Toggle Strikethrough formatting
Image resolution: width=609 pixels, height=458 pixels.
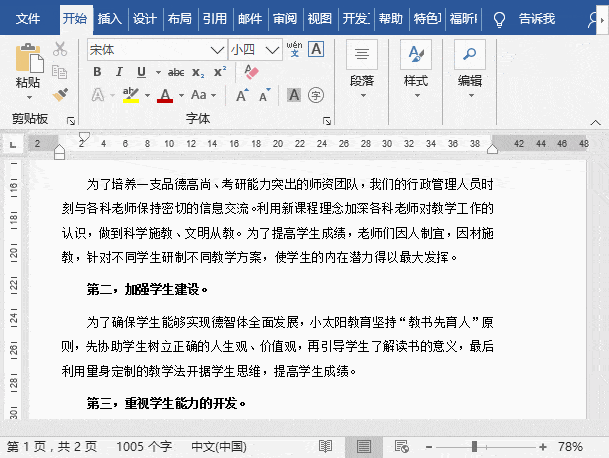176,72
